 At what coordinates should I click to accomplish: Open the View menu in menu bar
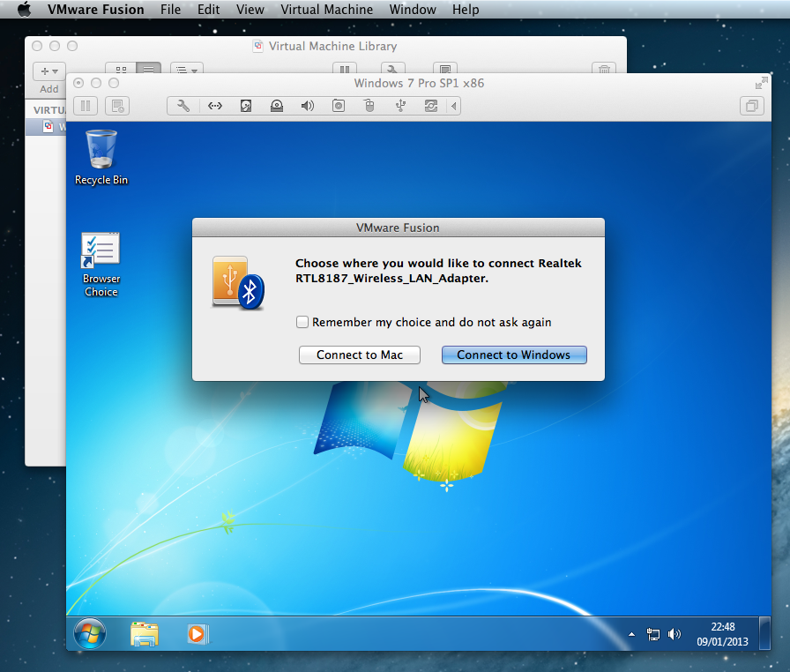point(250,10)
